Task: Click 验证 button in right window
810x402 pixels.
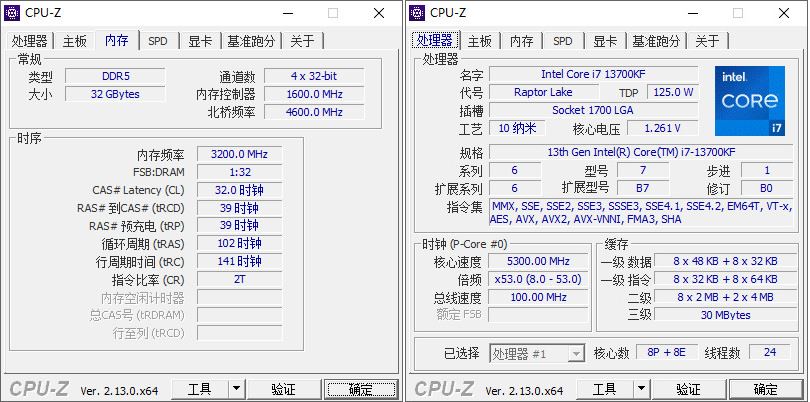Action: (x=688, y=389)
